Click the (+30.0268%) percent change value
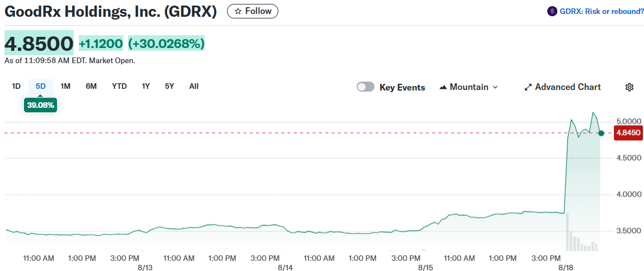 point(167,43)
